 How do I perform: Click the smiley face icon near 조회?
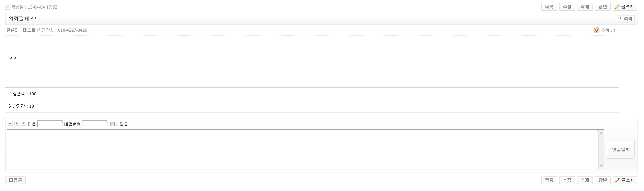pos(596,30)
